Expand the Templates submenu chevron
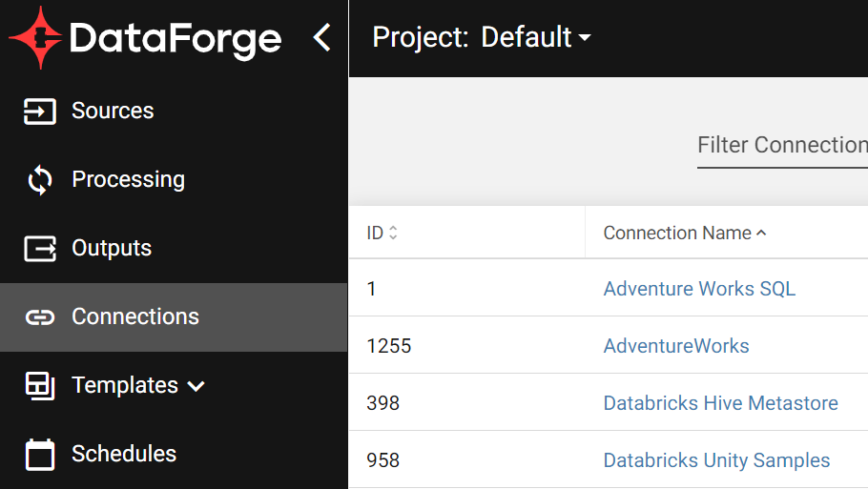868x489 pixels. pyautogui.click(x=196, y=386)
